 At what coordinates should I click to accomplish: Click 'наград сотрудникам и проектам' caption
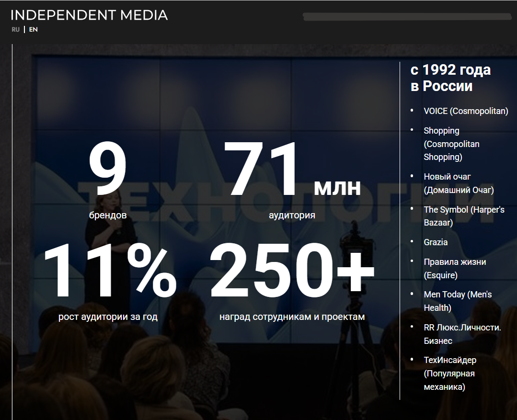click(x=292, y=317)
